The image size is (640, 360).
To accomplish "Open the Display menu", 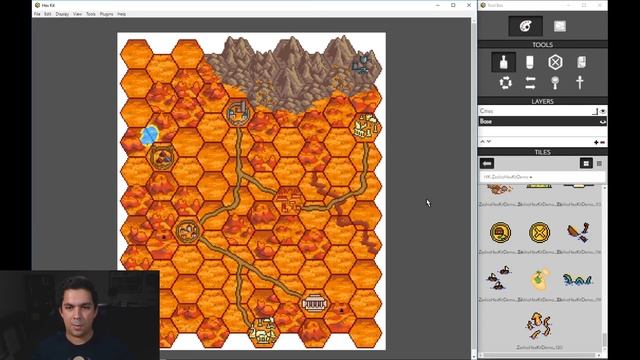I will coord(62,14).
